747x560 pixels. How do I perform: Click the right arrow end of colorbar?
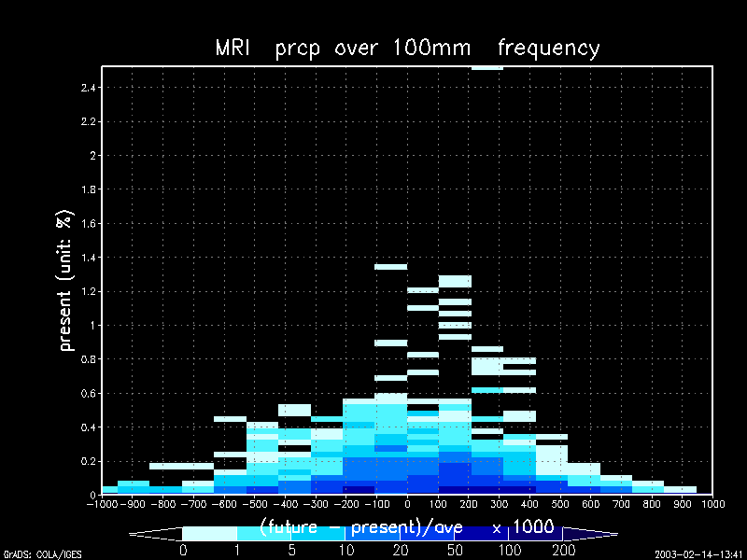pos(588,534)
